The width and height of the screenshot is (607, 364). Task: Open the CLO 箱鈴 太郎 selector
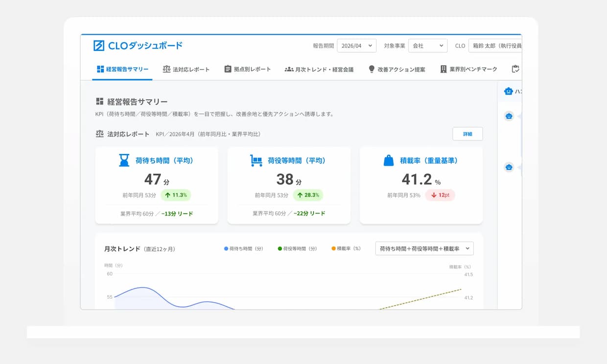click(495, 45)
